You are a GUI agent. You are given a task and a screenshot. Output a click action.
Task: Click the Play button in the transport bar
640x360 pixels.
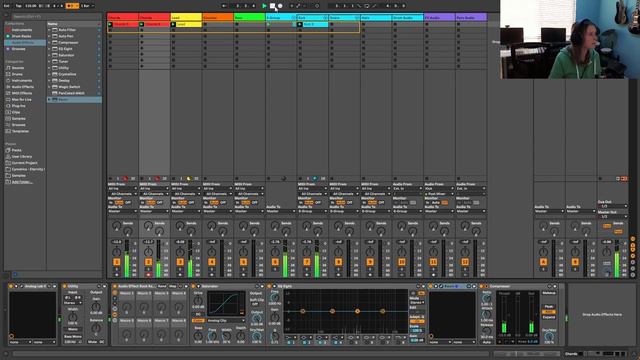[x=264, y=6]
